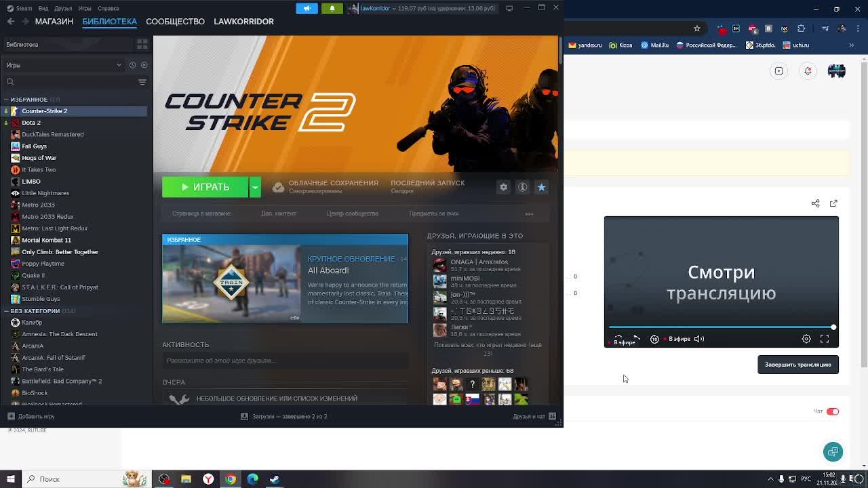Screen dimensions: 868x488
Task: Open LAWKORRIDOR profile tab
Action: 244,22
